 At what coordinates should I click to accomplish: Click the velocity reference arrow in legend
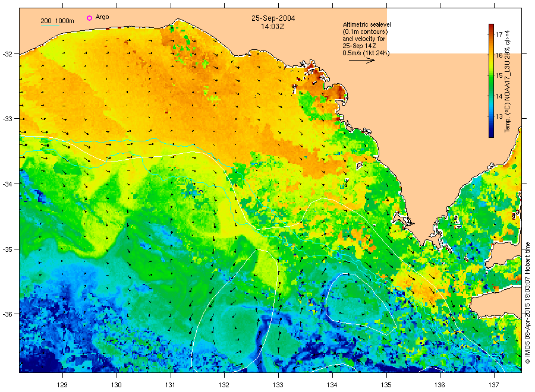tap(362, 61)
